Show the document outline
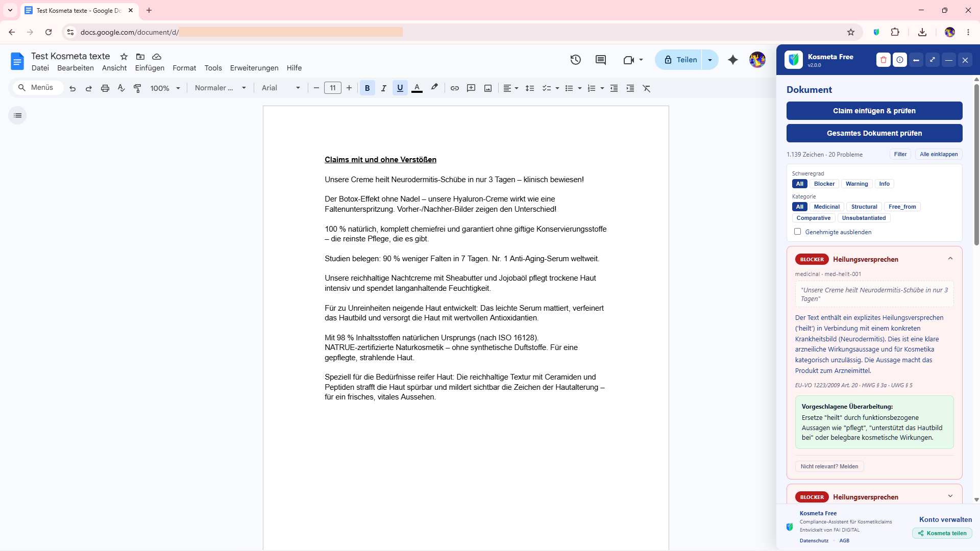 pos(17,115)
